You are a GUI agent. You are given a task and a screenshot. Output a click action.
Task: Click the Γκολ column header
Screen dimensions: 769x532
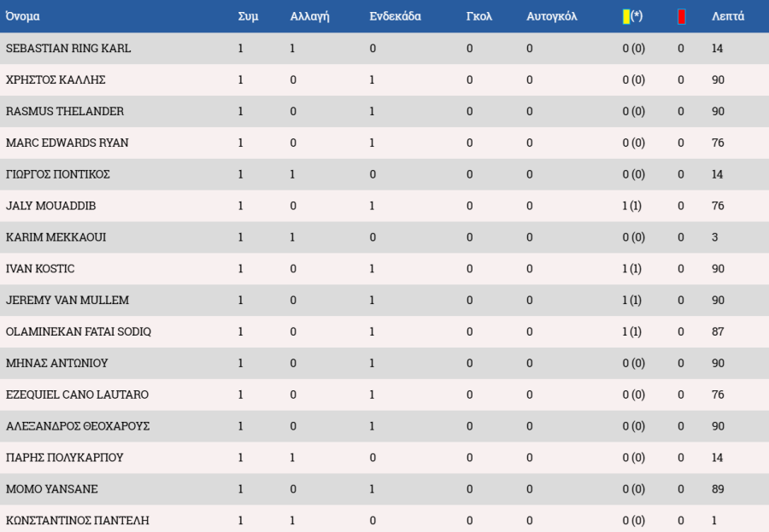point(478,16)
